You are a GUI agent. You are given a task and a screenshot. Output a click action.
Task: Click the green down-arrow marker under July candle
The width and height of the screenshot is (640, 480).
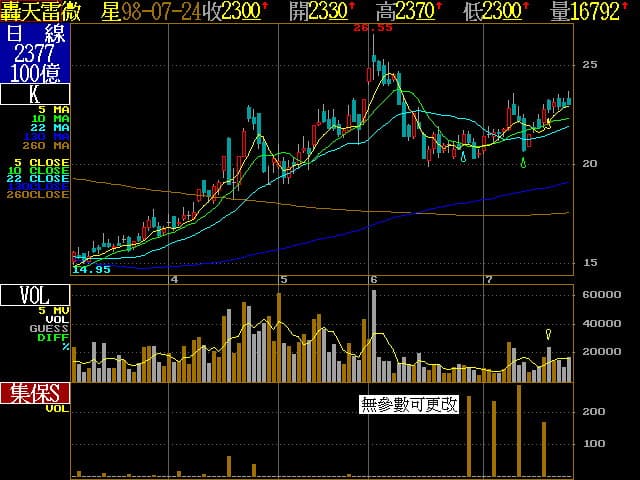(523, 162)
